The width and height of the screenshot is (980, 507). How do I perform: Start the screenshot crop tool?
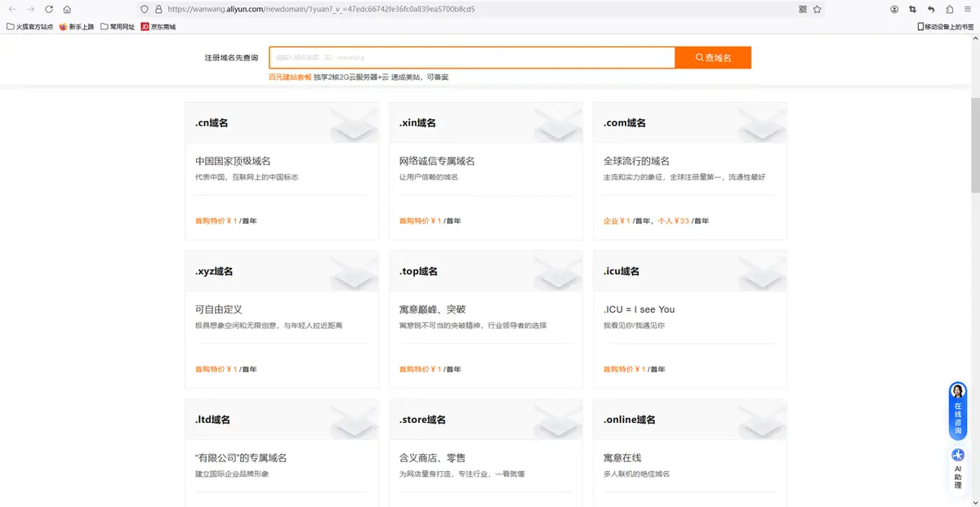coord(912,9)
